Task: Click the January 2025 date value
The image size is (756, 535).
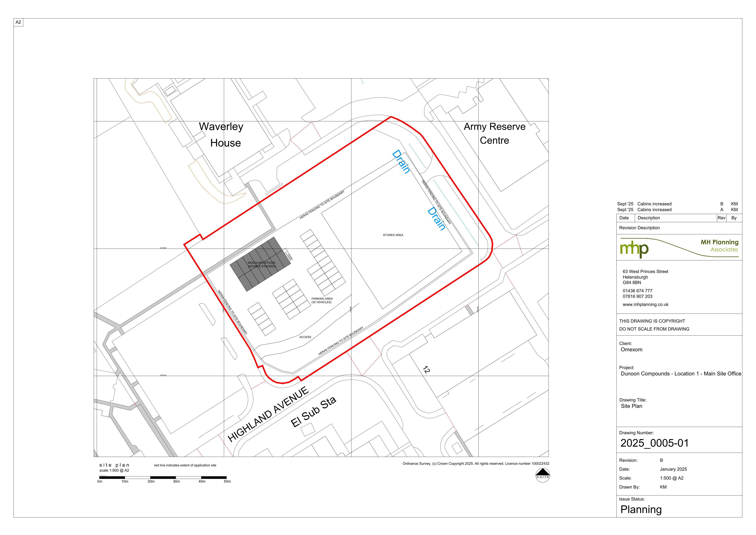Action: (673, 469)
